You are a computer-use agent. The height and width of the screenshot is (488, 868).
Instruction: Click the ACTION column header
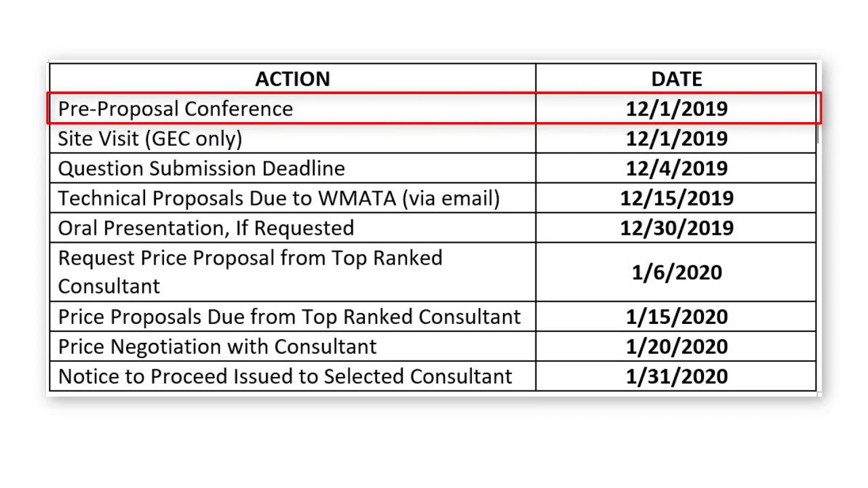pyautogui.click(x=292, y=79)
